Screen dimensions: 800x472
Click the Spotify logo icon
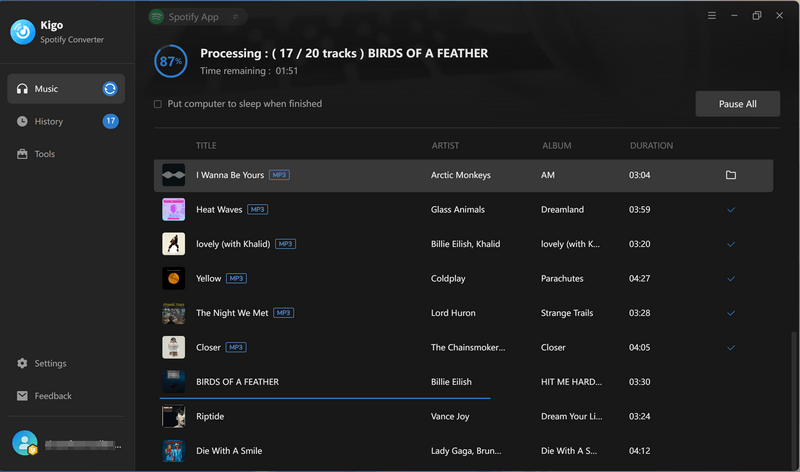[156, 17]
